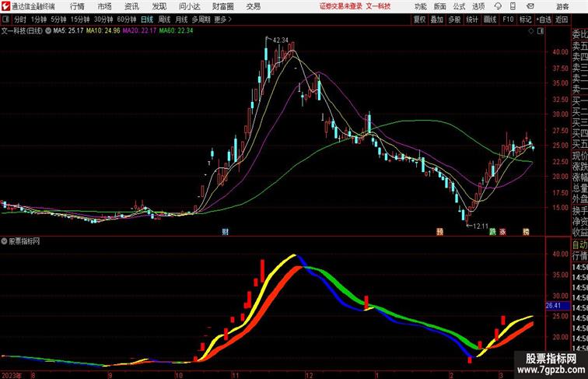
Task: Click the red 证券交易未登录 login link
Action: click(x=341, y=6)
